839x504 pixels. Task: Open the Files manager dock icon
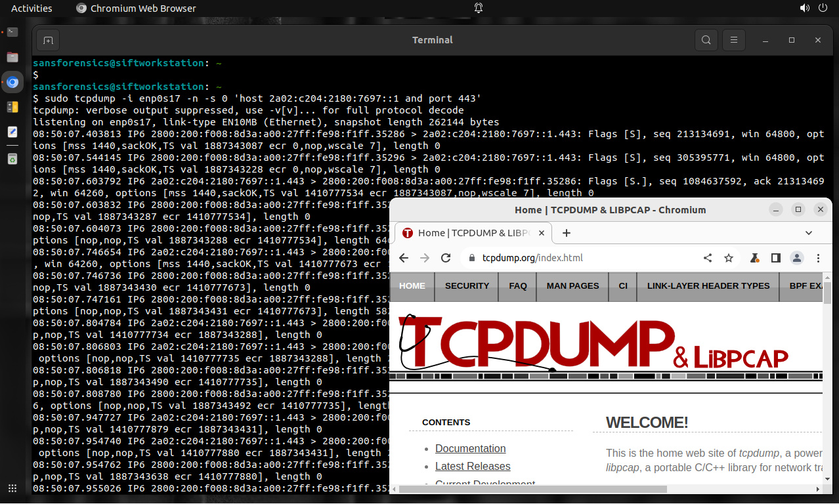click(x=12, y=56)
